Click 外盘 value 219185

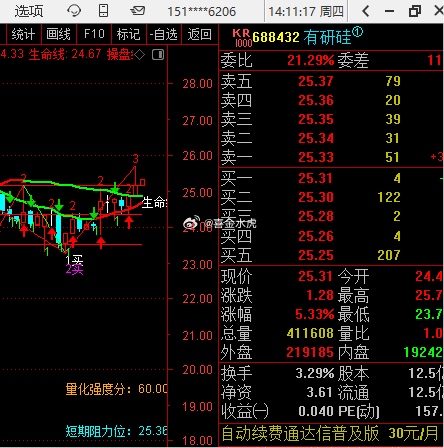click(x=310, y=352)
